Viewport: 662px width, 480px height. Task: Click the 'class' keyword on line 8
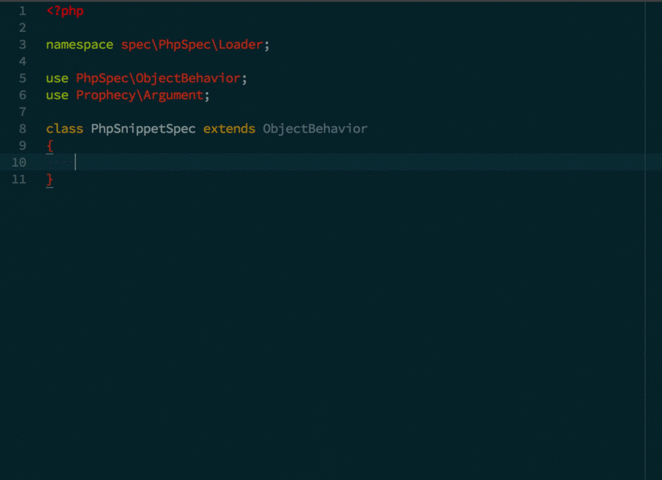(x=65, y=129)
